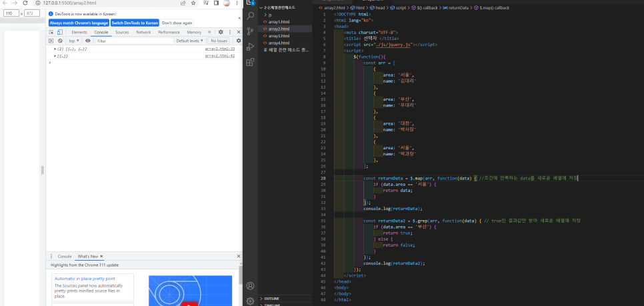This screenshot has width=644, height=306.
Task: Switch to the Elements tab
Action: 79,32
